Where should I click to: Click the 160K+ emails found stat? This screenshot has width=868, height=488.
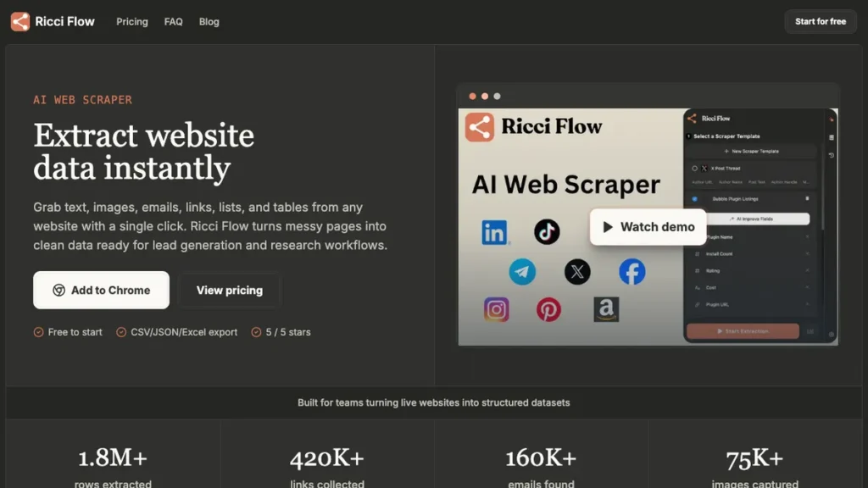coord(541,468)
